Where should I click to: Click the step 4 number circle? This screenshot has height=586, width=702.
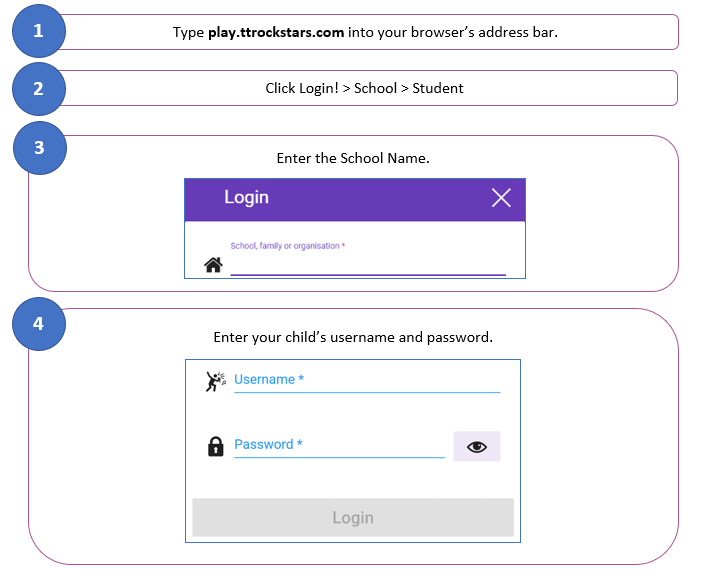pos(39,324)
